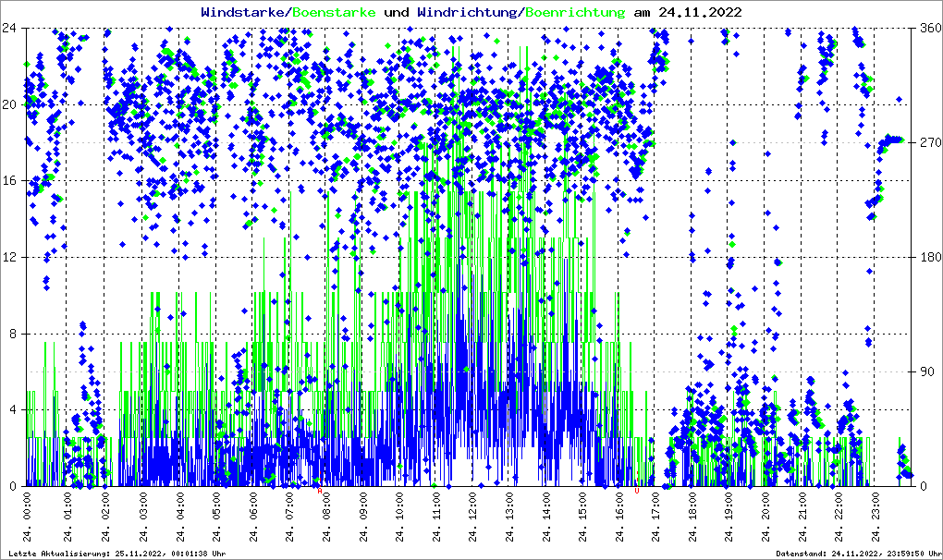Click the 06:00 time axis label

[253, 517]
